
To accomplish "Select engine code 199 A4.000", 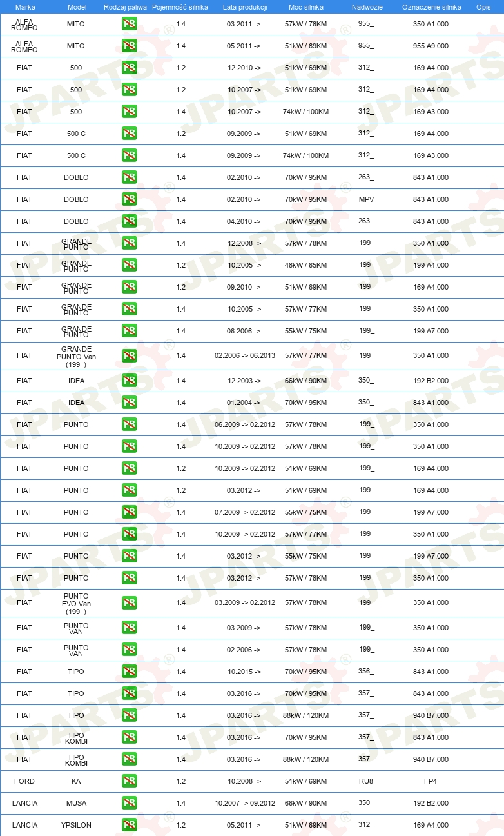I will 431,265.
